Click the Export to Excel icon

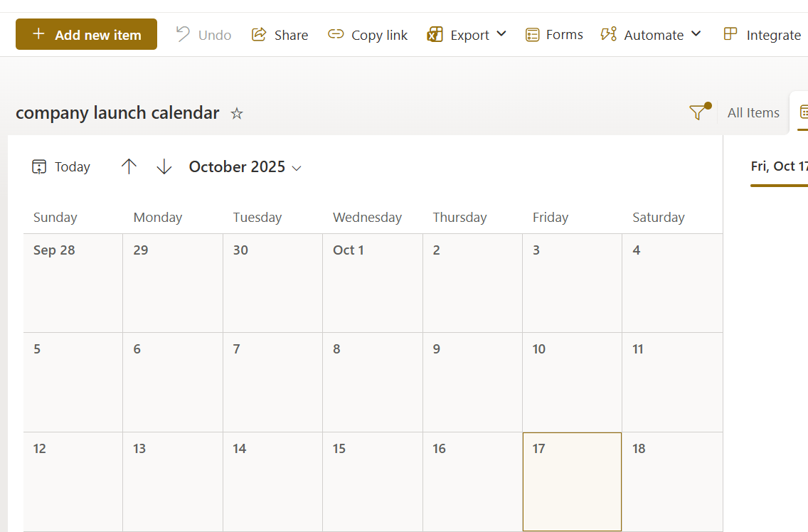tap(435, 33)
